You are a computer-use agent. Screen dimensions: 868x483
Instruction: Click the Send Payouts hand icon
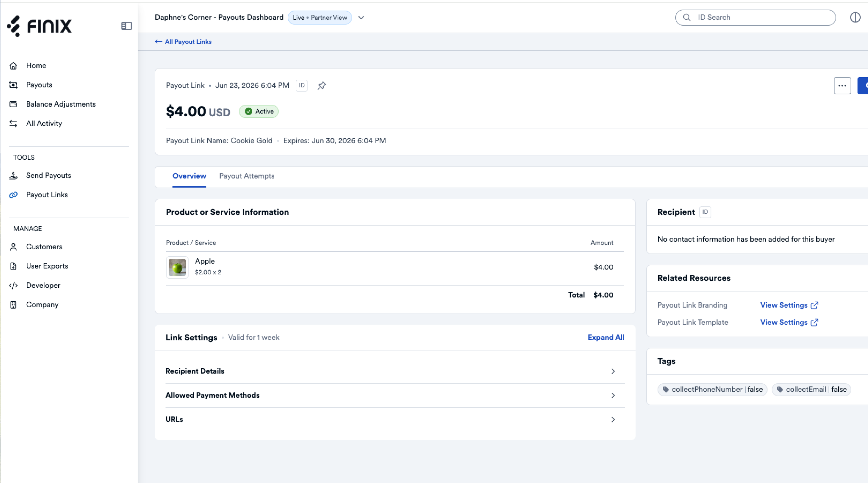(x=13, y=175)
